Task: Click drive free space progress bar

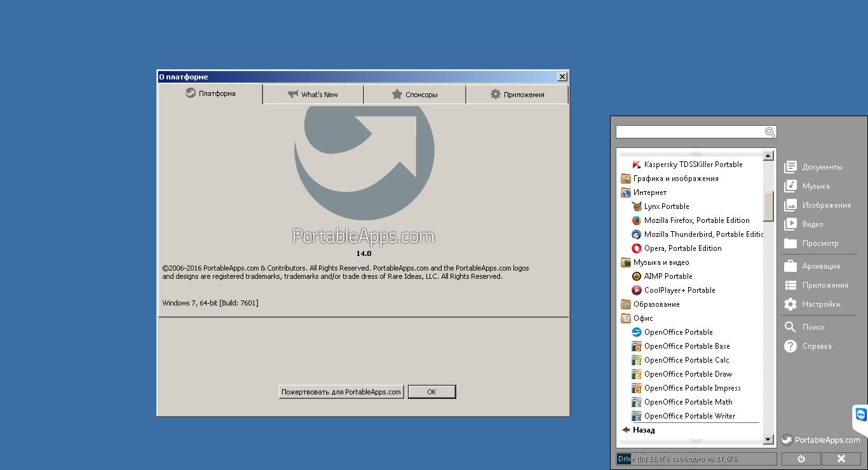Action: (696, 459)
